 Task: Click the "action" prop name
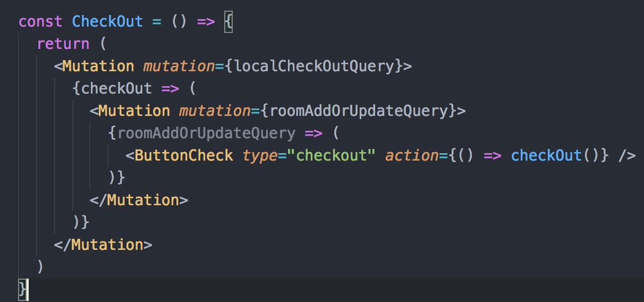point(412,156)
